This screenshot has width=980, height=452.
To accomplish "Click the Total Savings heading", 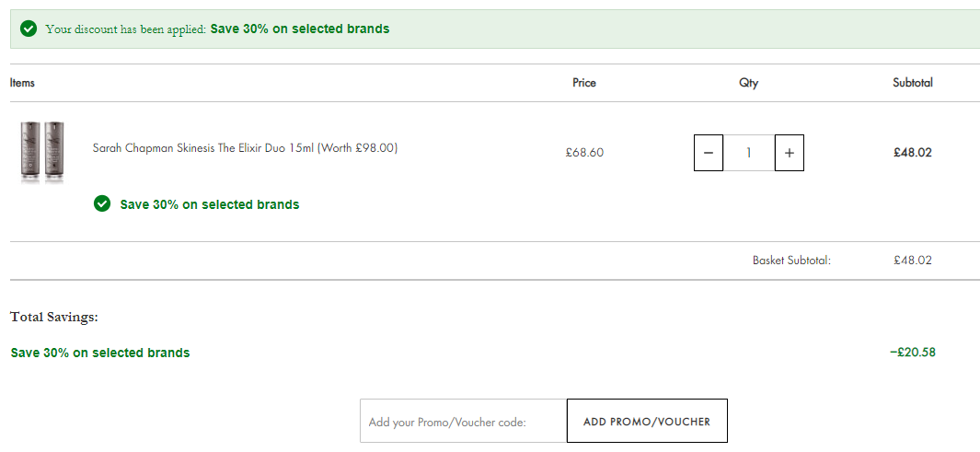I will [x=54, y=317].
